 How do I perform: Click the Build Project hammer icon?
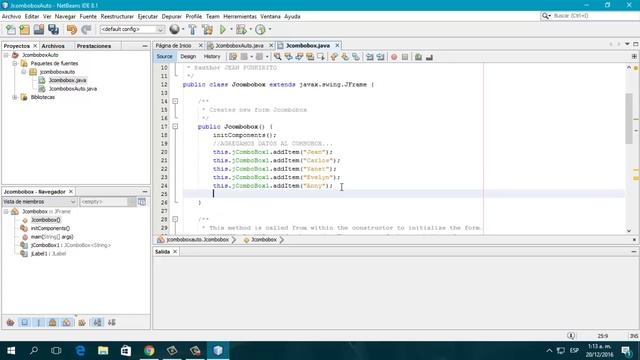pyautogui.click(x=192, y=29)
